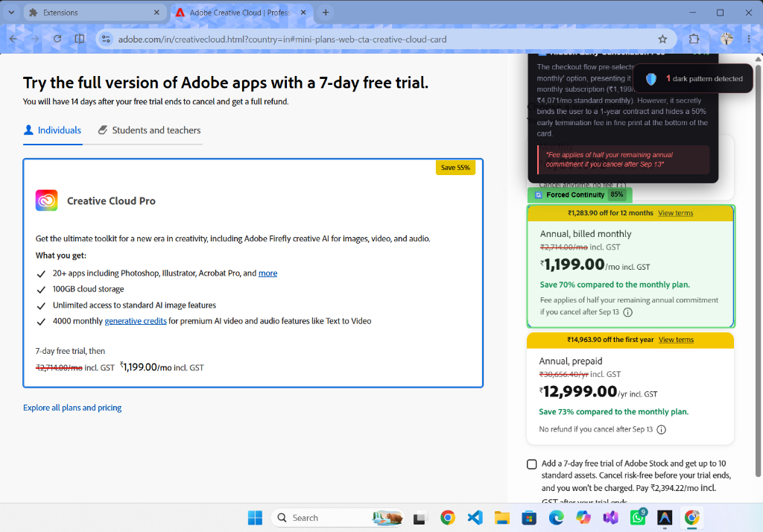The height and width of the screenshot is (532, 763).
Task: Reload the Adobe page
Action: pyautogui.click(x=57, y=39)
